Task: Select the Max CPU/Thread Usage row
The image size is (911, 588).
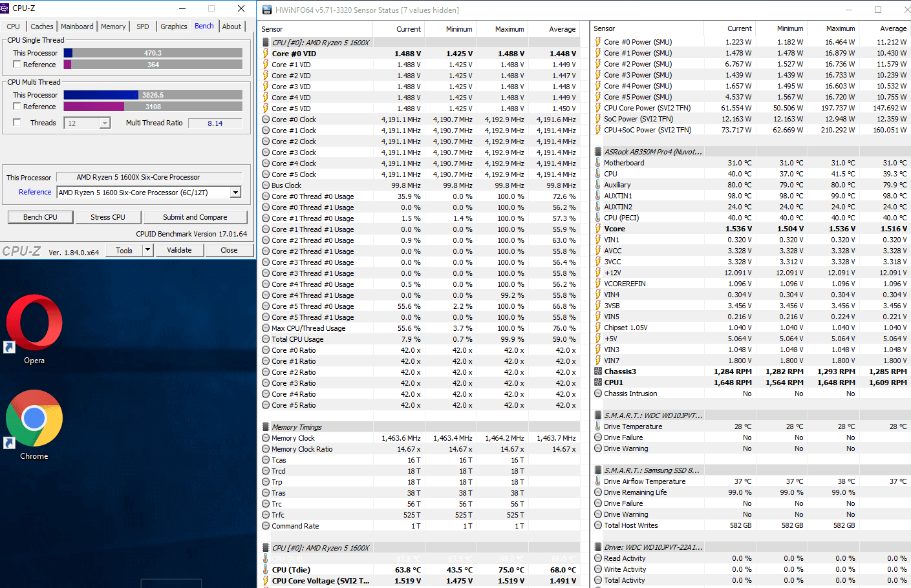Action: 420,328
